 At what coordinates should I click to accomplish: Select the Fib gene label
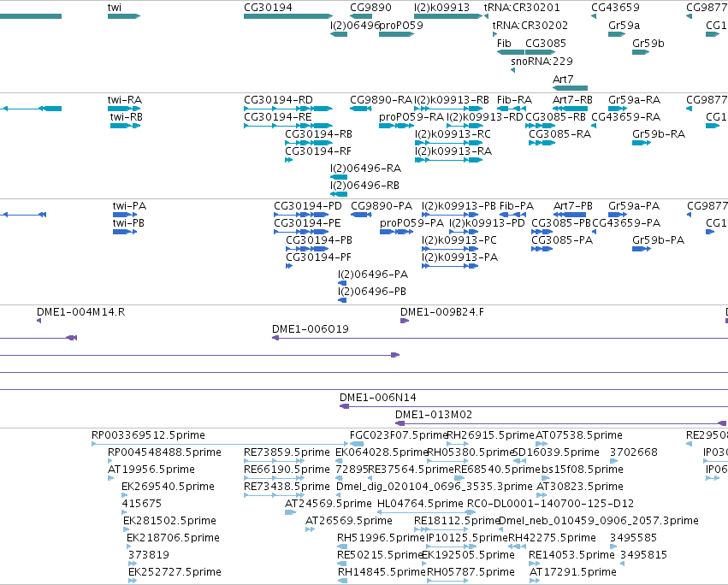(504, 43)
